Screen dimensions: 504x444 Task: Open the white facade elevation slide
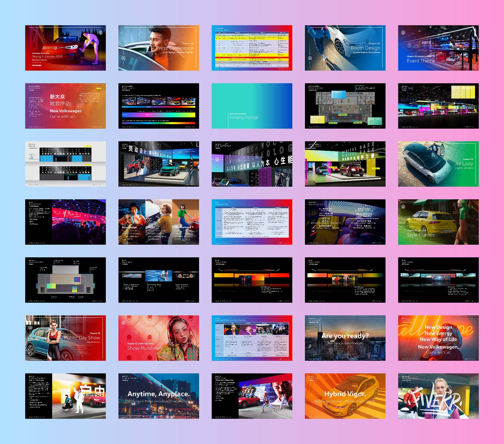point(65,164)
